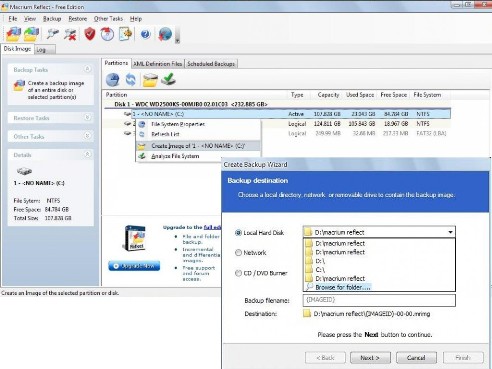Open the Other Tasks menu

click(x=108, y=19)
